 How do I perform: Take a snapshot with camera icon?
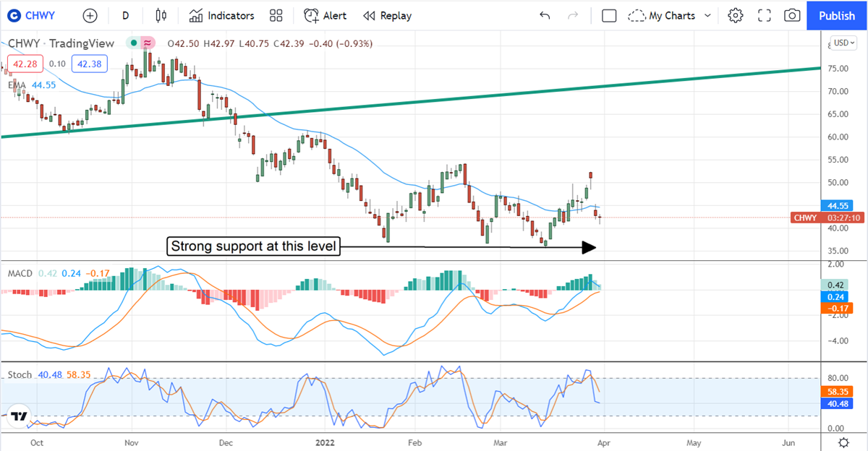click(x=793, y=15)
